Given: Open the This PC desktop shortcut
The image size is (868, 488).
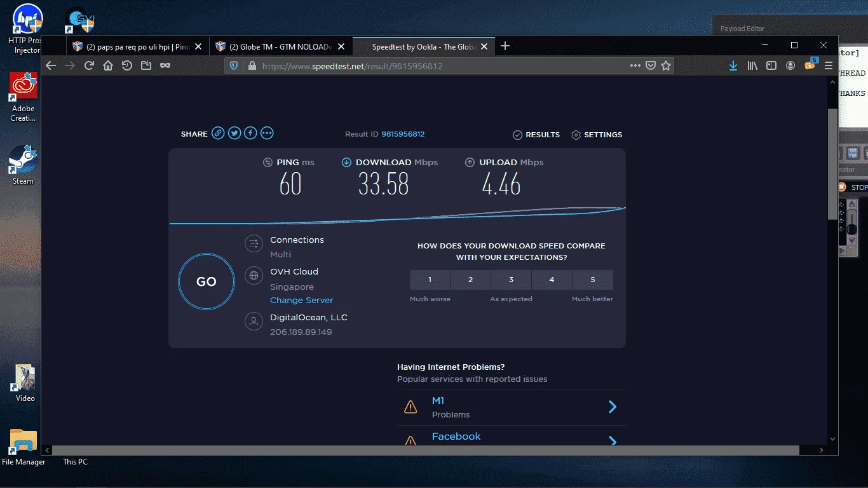Looking at the screenshot, I should (x=75, y=462).
